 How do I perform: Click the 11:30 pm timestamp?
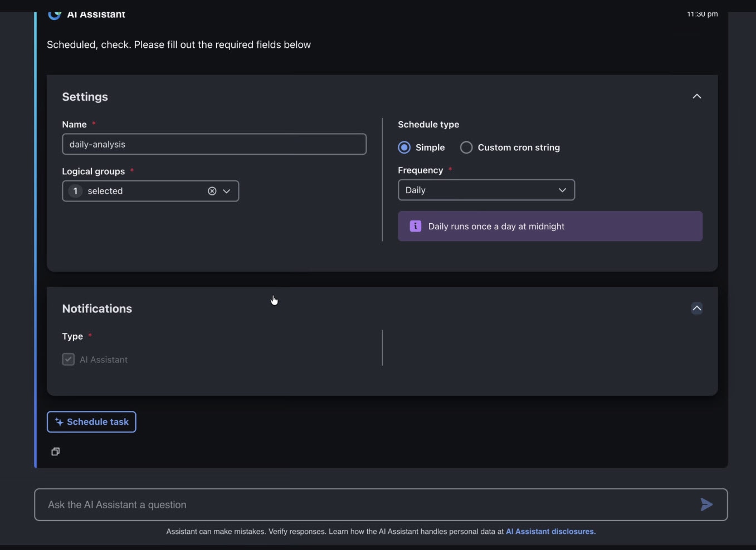pos(702,14)
